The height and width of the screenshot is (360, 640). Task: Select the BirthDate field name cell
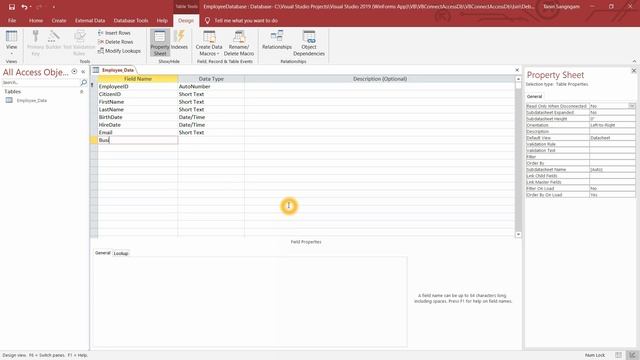(138, 117)
